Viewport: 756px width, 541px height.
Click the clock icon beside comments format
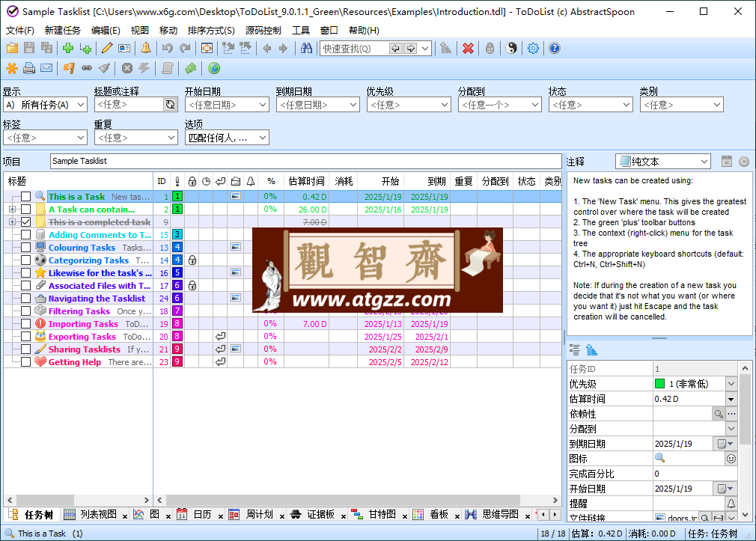point(744,162)
